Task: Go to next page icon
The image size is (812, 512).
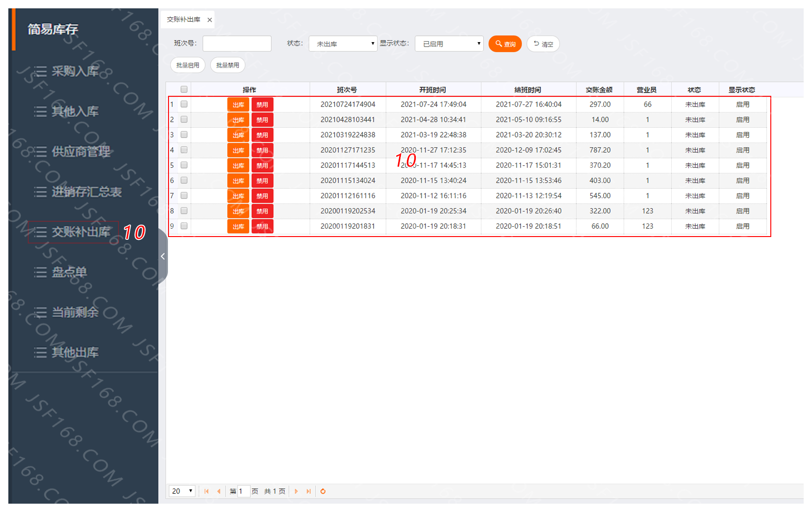Action: tap(296, 491)
